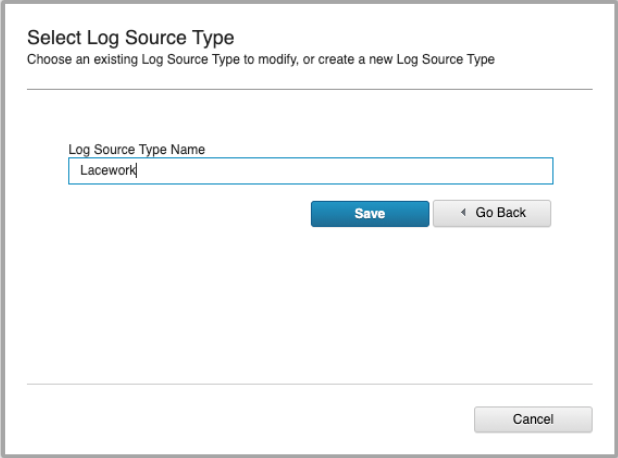Click the "Go Back" text on the button
618x458 pixels.
(x=500, y=213)
